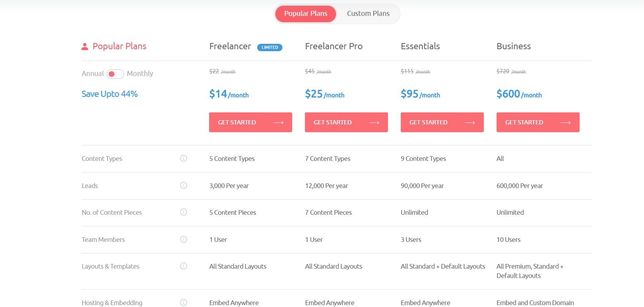
Task: Click info icon for Layouts & Templates
Action: click(184, 266)
